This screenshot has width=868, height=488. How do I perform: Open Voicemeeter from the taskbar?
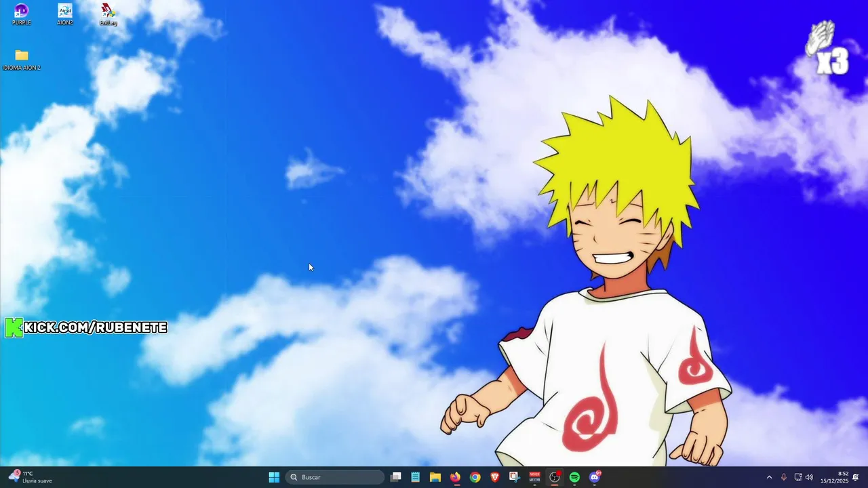[x=534, y=477]
